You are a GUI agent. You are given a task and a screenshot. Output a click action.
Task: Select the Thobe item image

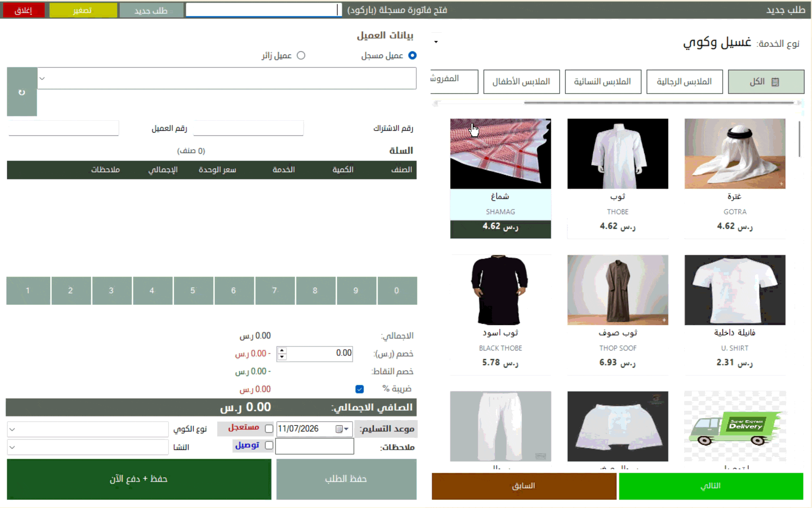617,154
